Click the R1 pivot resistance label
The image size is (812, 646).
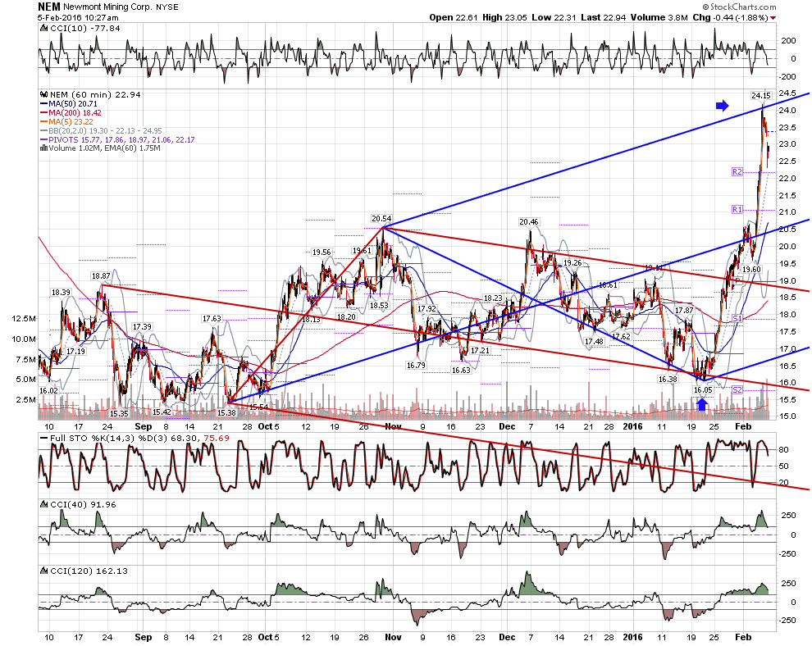pyautogui.click(x=737, y=209)
